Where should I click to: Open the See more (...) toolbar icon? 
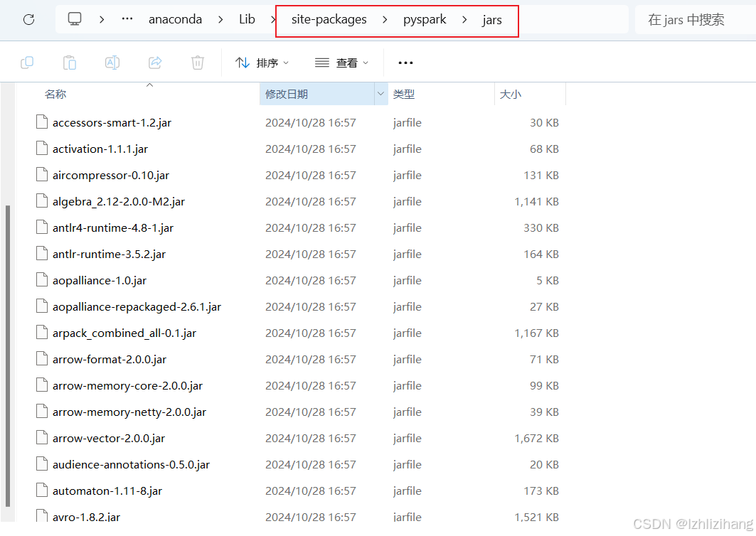point(405,63)
